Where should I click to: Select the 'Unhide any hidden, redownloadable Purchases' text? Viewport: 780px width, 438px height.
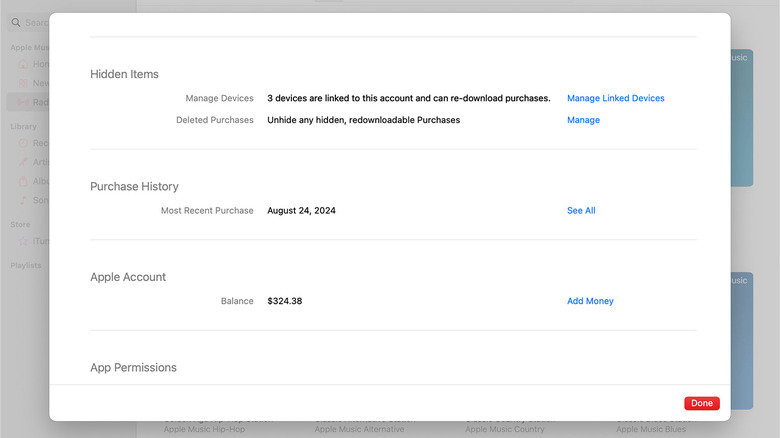coord(364,120)
